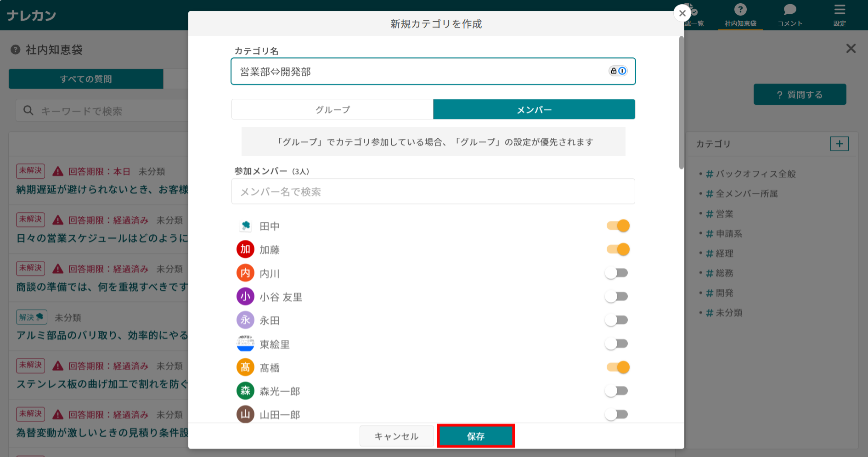This screenshot has height=457, width=868.
Task: Click the plus icon beside カテゴリ
Action: [x=839, y=144]
